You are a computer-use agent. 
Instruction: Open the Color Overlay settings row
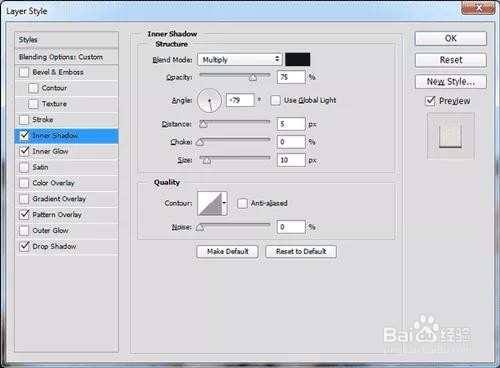(66, 183)
